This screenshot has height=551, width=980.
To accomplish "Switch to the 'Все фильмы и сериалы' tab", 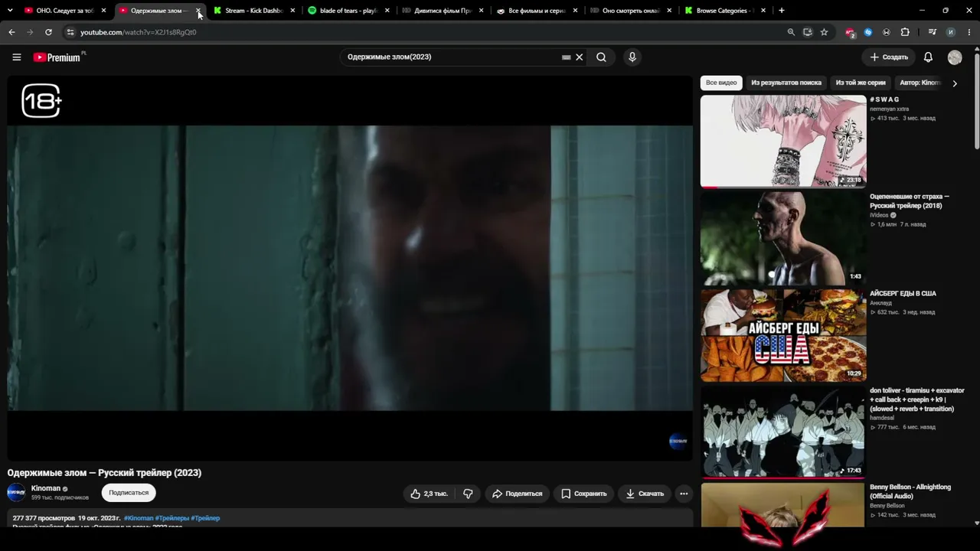I will tap(537, 11).
